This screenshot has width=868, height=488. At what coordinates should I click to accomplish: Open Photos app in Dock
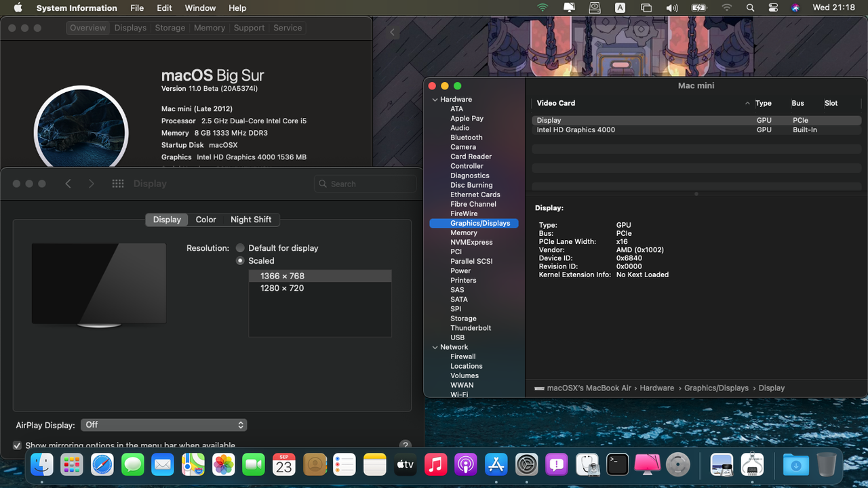(x=224, y=464)
